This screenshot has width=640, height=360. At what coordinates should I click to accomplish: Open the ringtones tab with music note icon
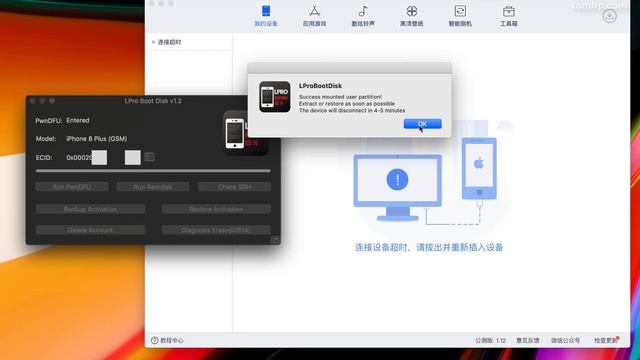363,16
